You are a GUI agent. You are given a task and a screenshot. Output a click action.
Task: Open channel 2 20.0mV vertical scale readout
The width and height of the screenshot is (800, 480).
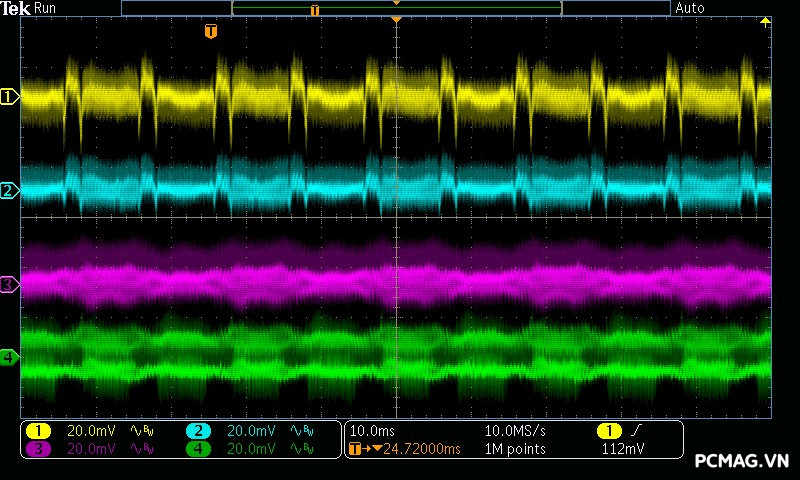click(250, 430)
